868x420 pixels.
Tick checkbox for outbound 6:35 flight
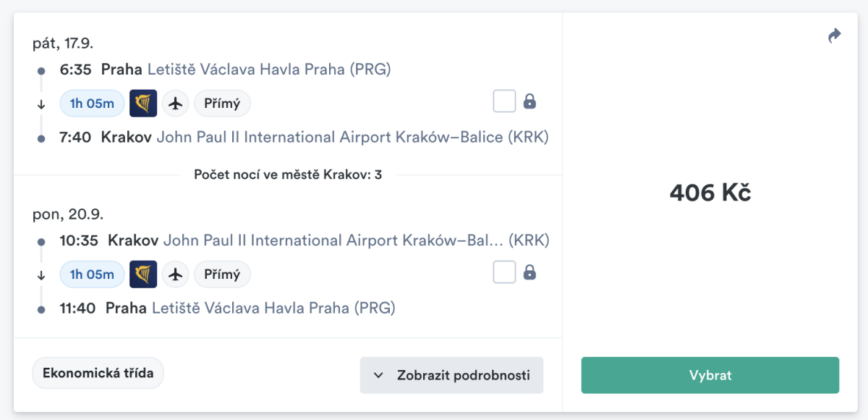click(x=504, y=101)
